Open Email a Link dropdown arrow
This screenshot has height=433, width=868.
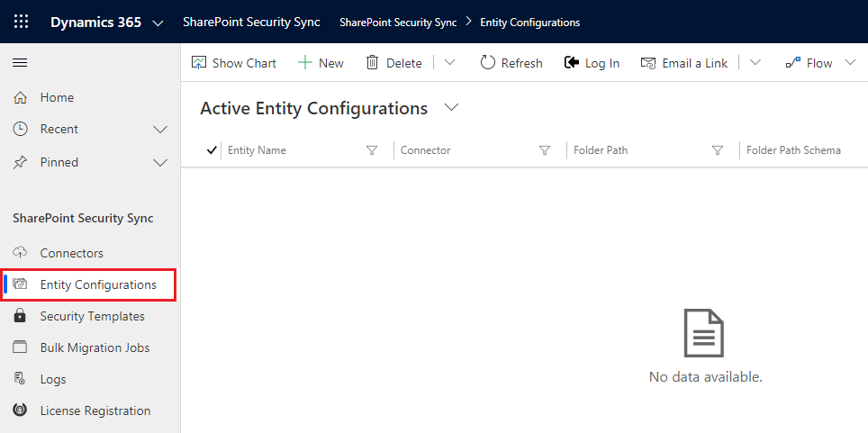tap(755, 63)
